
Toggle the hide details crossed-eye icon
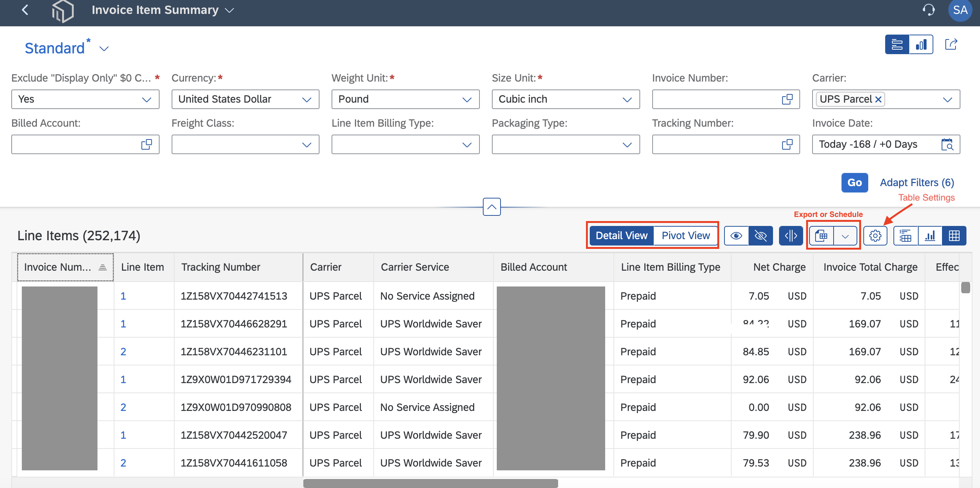click(x=761, y=236)
